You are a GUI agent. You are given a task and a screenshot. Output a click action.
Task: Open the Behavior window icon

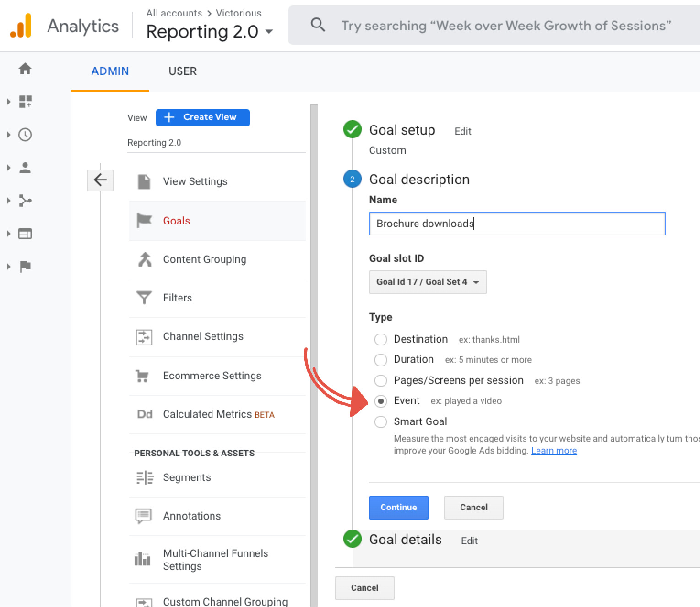pyautogui.click(x=25, y=234)
